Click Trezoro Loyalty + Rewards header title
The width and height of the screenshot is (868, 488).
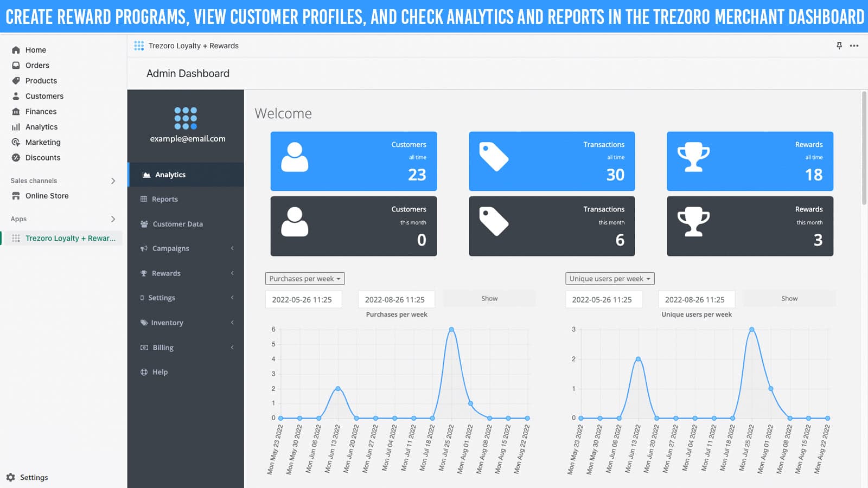tap(194, 46)
